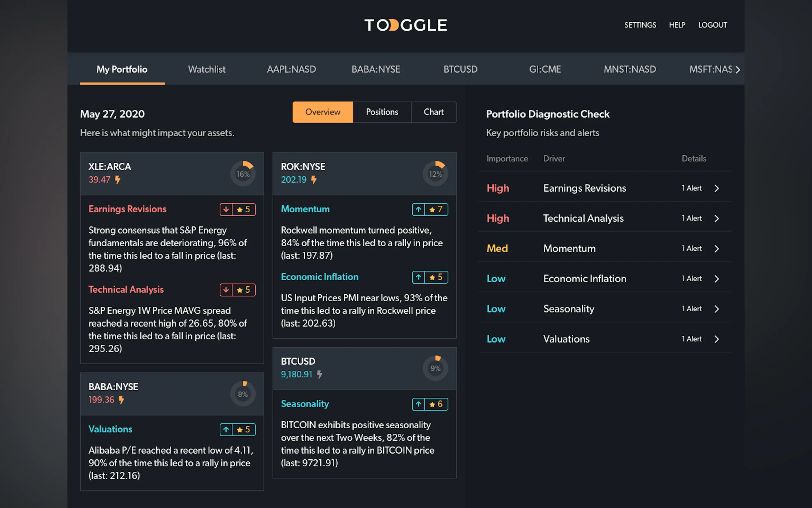812x508 pixels.
Task: Click the BTCUSD card title
Action: (298, 361)
